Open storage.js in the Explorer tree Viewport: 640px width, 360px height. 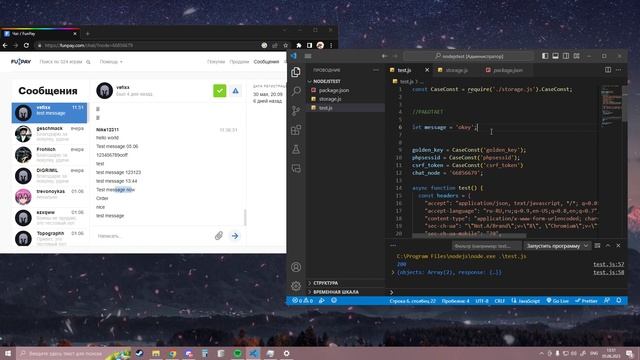[x=346, y=99]
